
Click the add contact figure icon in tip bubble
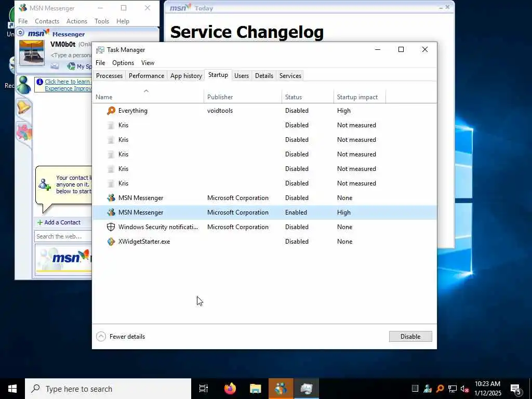[x=45, y=184]
